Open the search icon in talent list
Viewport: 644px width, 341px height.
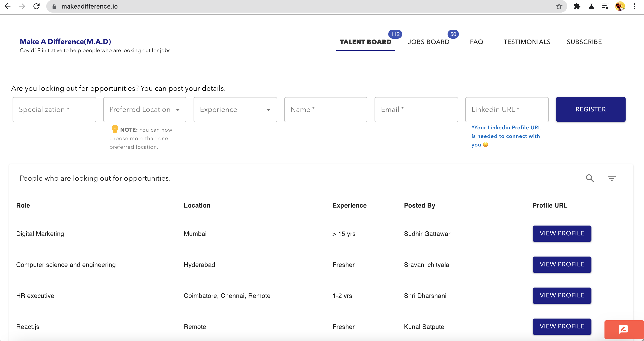point(590,178)
